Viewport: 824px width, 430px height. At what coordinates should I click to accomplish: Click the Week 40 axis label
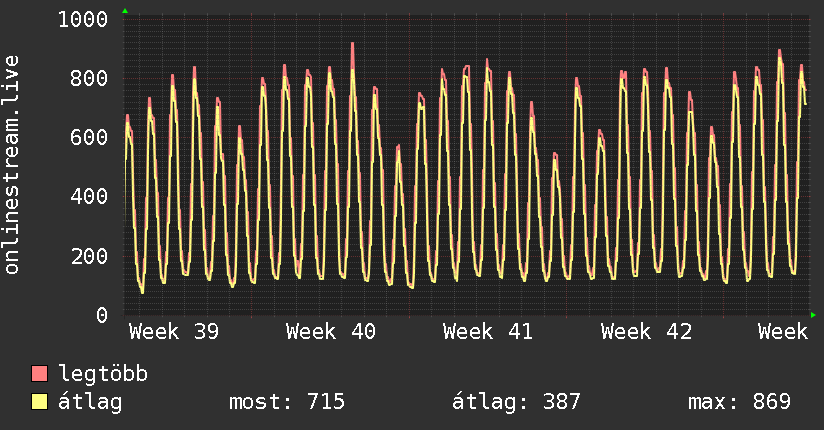[x=331, y=332]
